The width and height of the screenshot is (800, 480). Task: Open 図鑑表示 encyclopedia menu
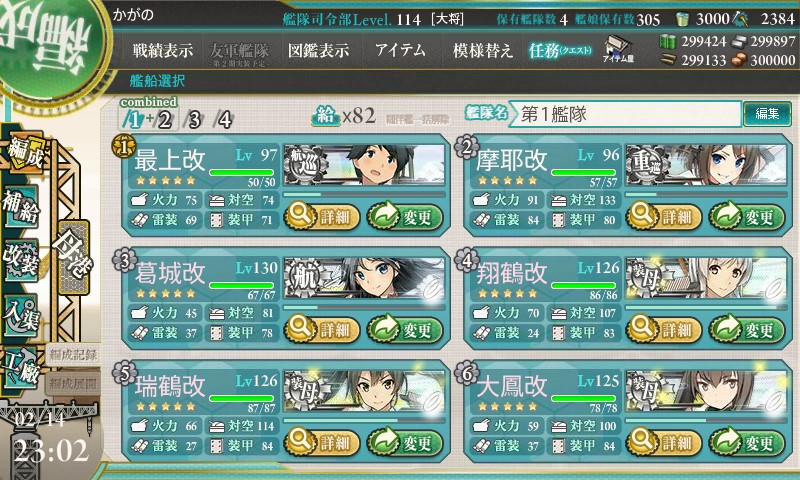coord(318,50)
